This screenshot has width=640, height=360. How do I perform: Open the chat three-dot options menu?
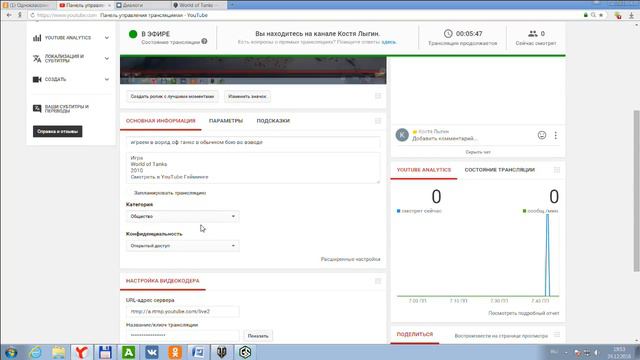click(x=556, y=135)
